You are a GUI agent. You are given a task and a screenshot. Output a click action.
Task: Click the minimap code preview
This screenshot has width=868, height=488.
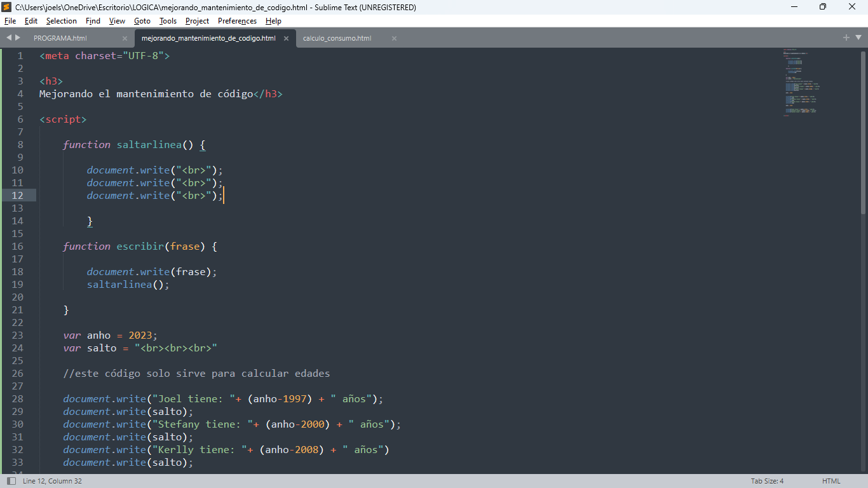click(801, 83)
